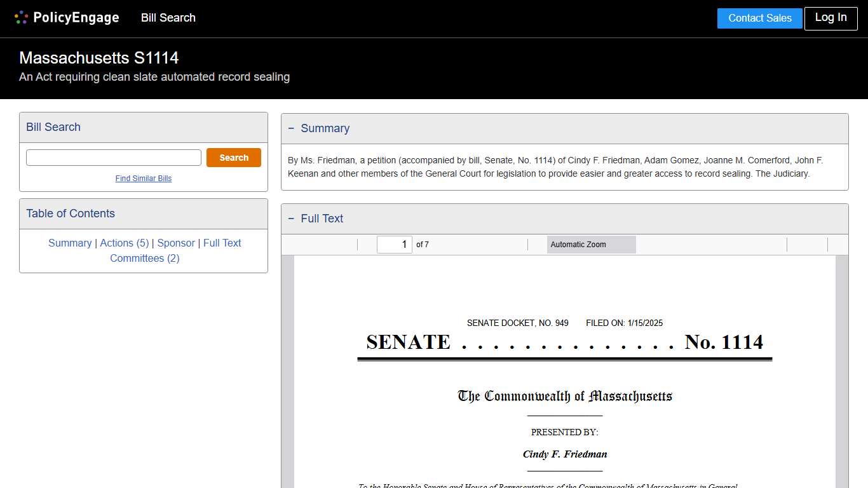This screenshot has width=868, height=488.
Task: Open Actions (5) from the Table of Contents
Action: [124, 243]
